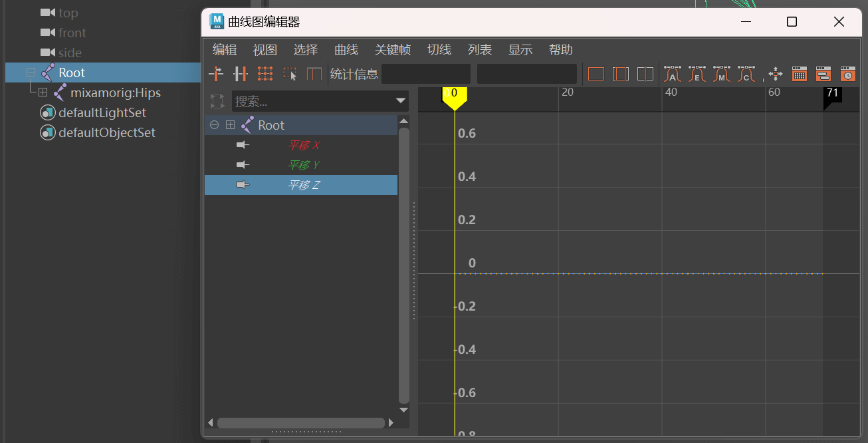Open the Trax Editor icon
The height and width of the screenshot is (443, 868).
pos(823,74)
